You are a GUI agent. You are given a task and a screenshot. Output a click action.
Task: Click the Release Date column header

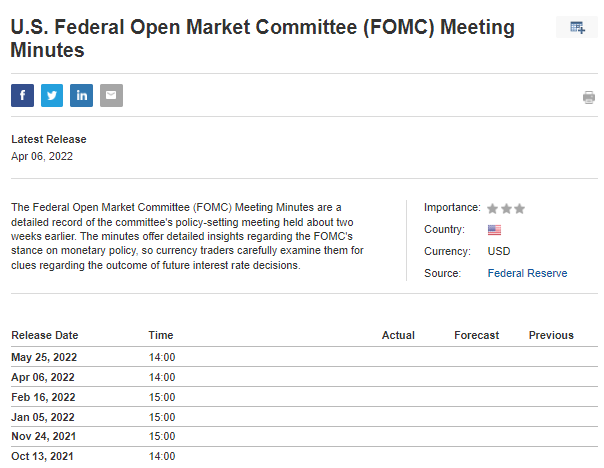click(x=45, y=335)
